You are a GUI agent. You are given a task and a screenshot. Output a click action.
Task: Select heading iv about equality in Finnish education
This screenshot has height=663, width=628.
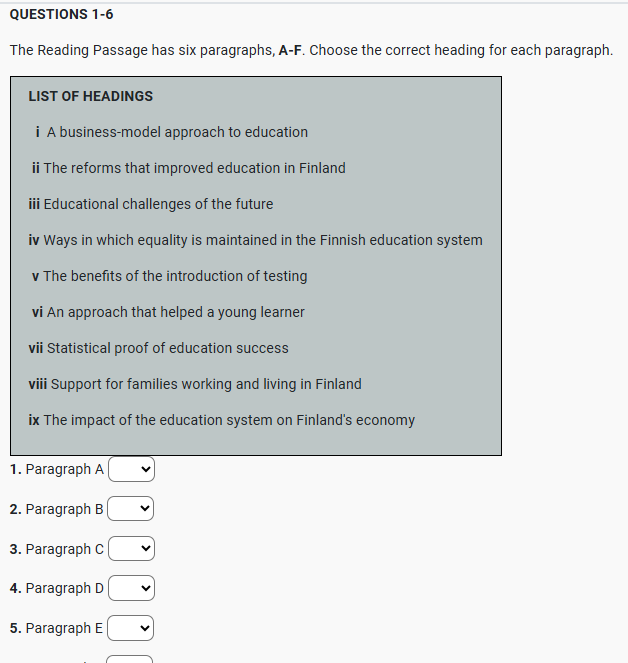click(x=256, y=240)
